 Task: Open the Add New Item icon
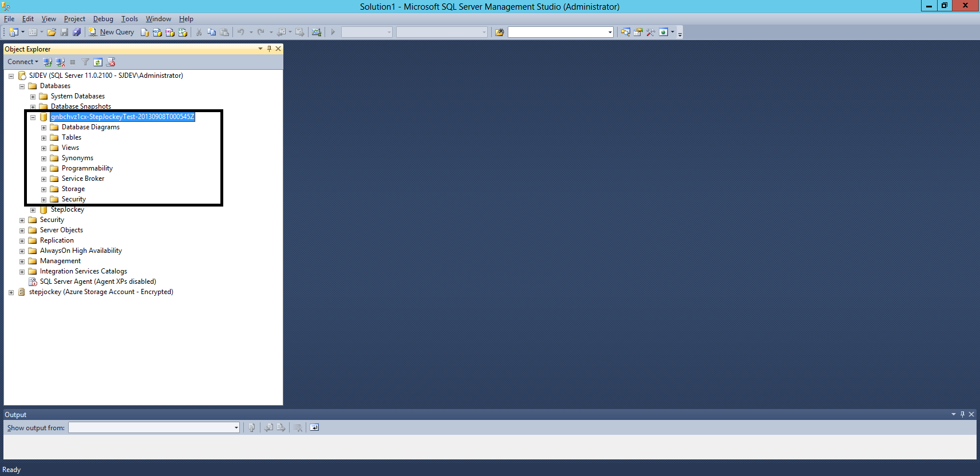[33, 32]
